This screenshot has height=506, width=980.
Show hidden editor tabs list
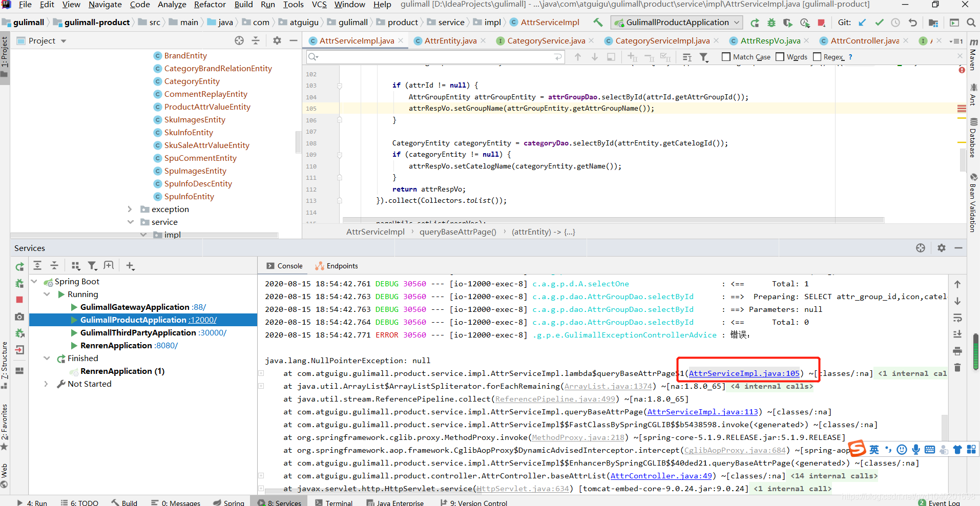956,41
